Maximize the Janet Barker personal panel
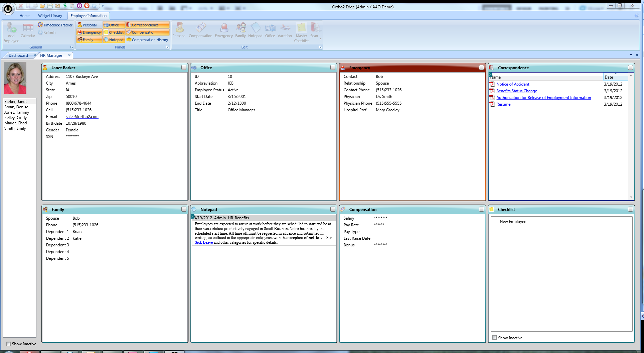Screen dimensions: 644x353 pyautogui.click(x=184, y=68)
